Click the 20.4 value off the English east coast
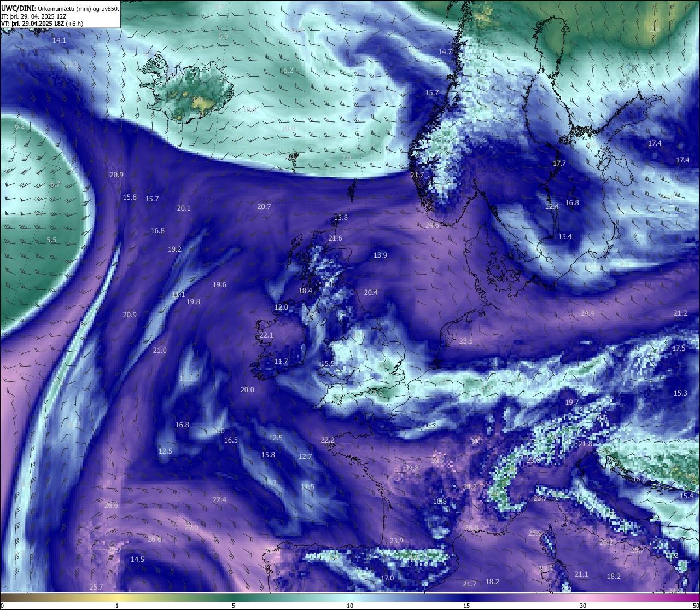The height and width of the screenshot is (610, 700). [371, 292]
